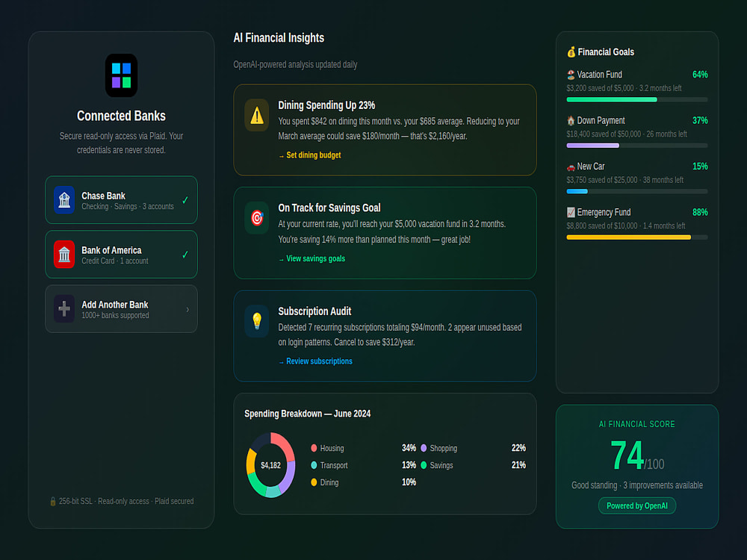
Task: Click the Connected Banks heading
Action: tap(121, 116)
